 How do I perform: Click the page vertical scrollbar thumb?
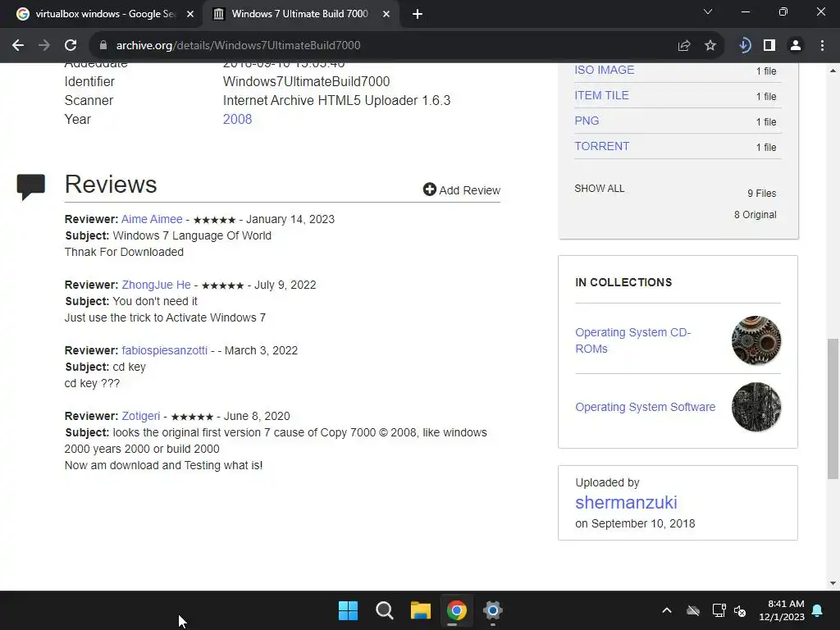click(x=833, y=409)
